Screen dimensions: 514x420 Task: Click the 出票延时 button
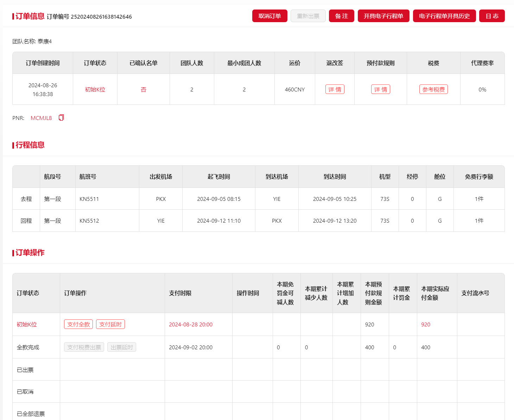[x=122, y=347]
